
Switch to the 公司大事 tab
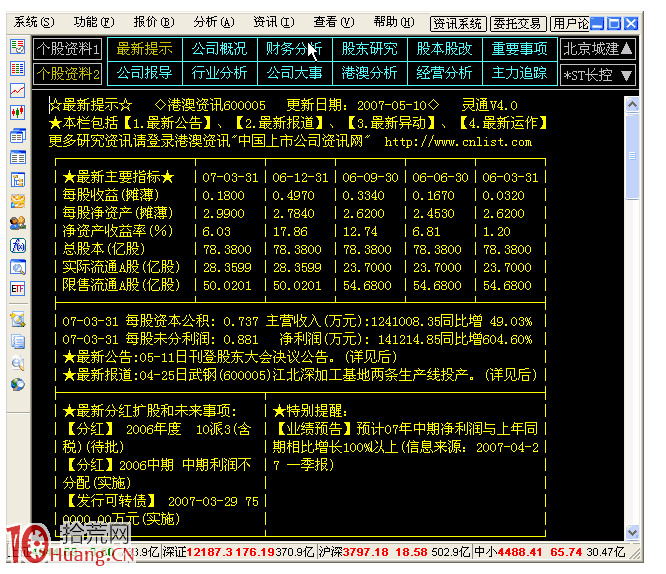point(294,73)
